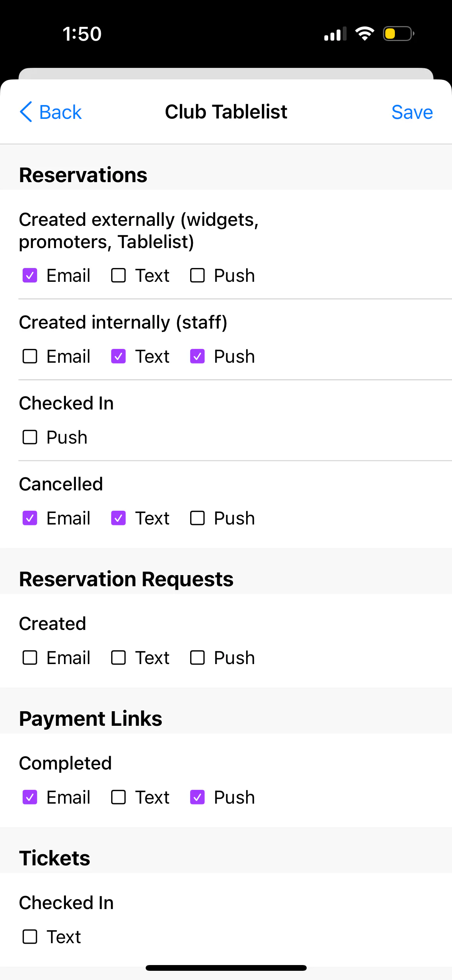Viewport: 452px width, 980px height.
Task: Uncheck Email for externally created reservations
Action: 30,275
